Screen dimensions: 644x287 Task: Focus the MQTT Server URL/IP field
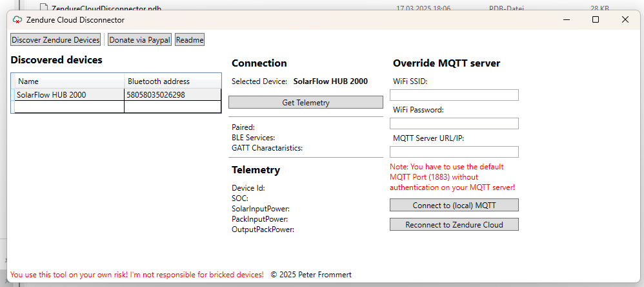(454, 152)
